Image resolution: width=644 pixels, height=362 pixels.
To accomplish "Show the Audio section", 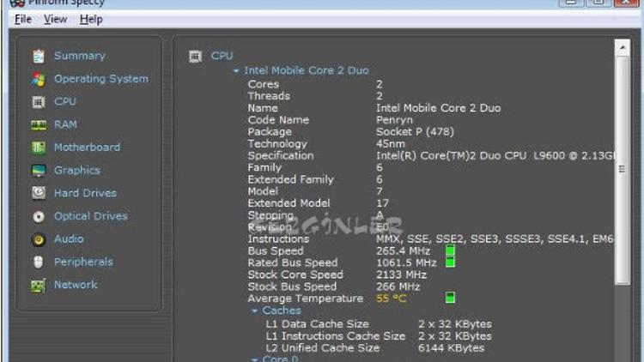I will coord(69,238).
